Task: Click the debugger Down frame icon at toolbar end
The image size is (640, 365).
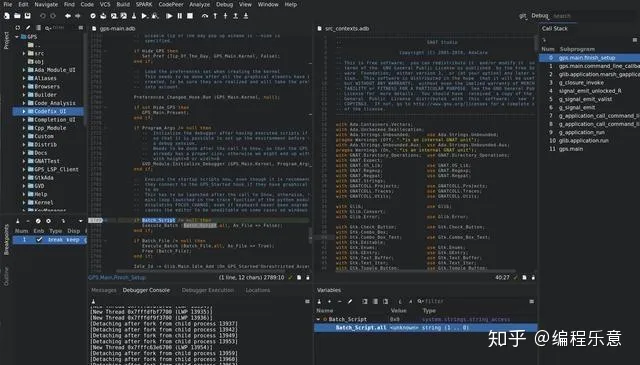Action: 246,16
